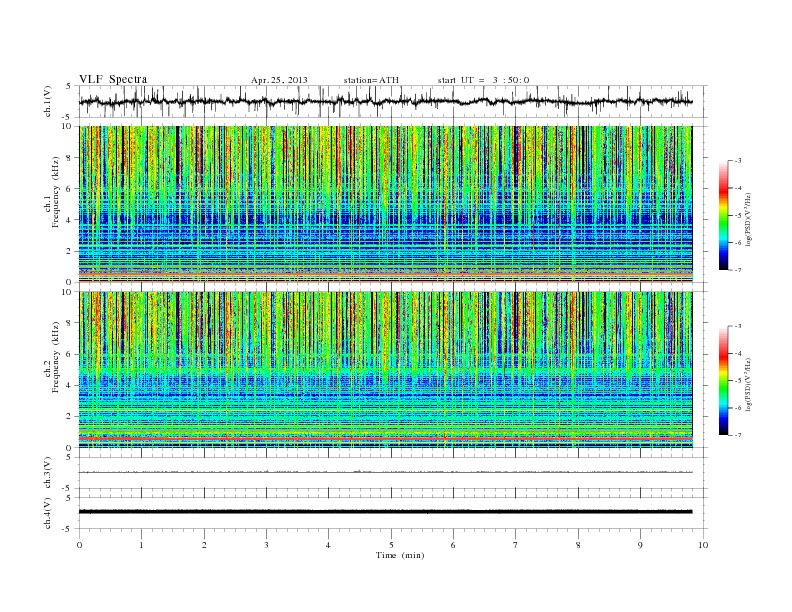This screenshot has width=792, height=612.
Task: Click the "VLF Spectra" plot title
Action: [113, 79]
